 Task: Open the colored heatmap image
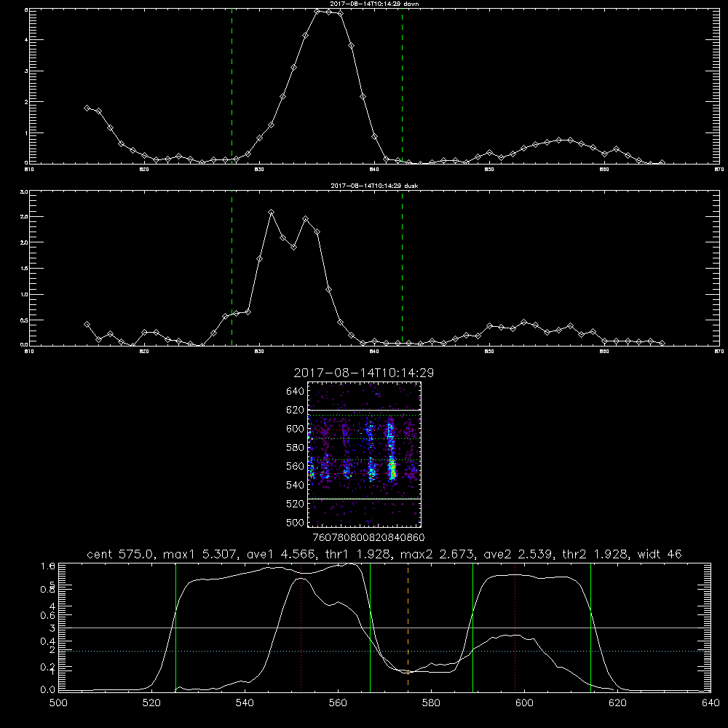365,454
